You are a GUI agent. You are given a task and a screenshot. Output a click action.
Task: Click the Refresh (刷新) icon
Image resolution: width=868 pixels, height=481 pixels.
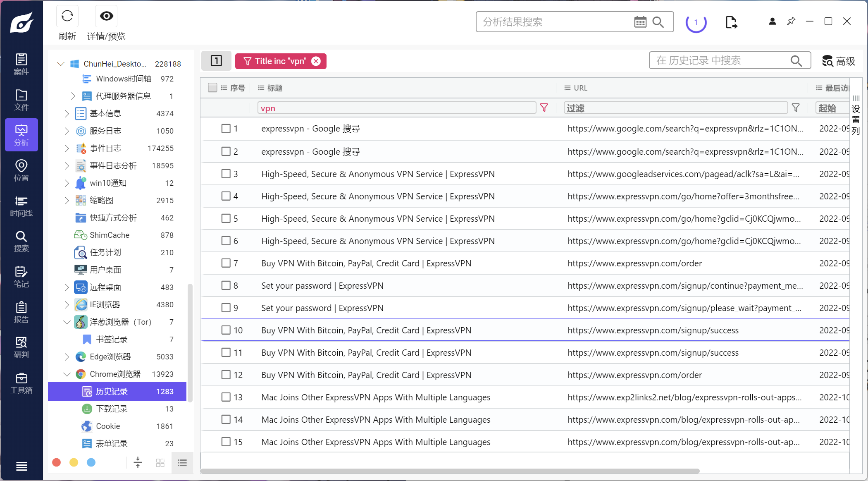(67, 16)
